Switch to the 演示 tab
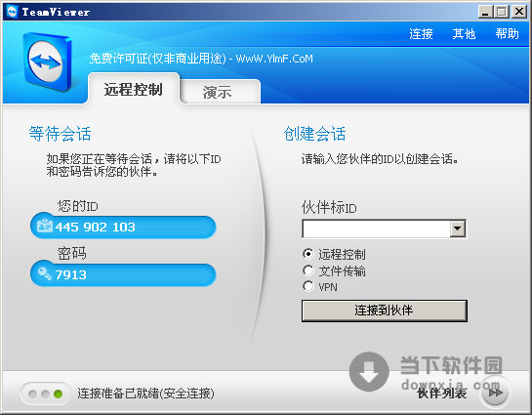The height and width of the screenshot is (415, 532). coord(221,92)
